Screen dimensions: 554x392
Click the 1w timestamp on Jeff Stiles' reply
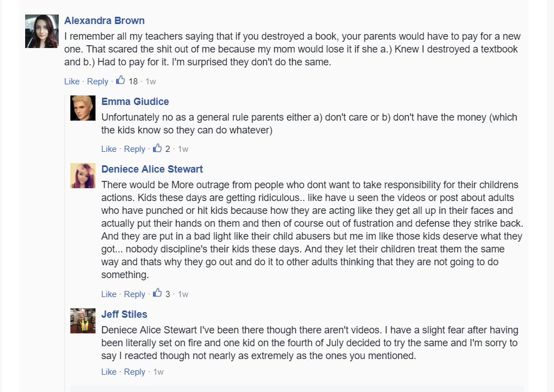point(159,372)
